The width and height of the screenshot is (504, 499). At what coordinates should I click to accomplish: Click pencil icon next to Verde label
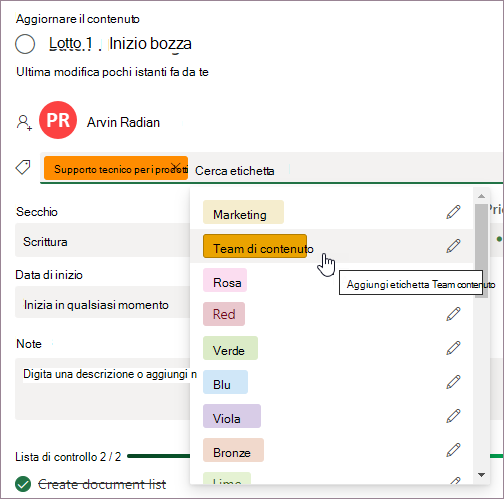(x=453, y=348)
